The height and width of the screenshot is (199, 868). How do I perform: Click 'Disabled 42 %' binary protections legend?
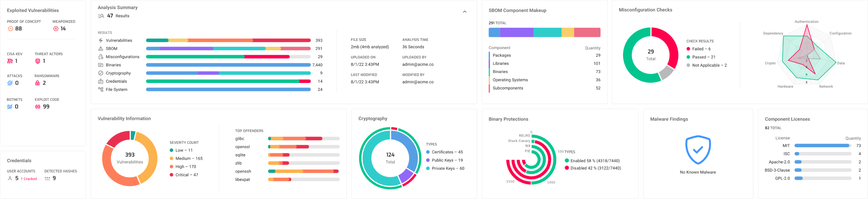tap(593, 168)
